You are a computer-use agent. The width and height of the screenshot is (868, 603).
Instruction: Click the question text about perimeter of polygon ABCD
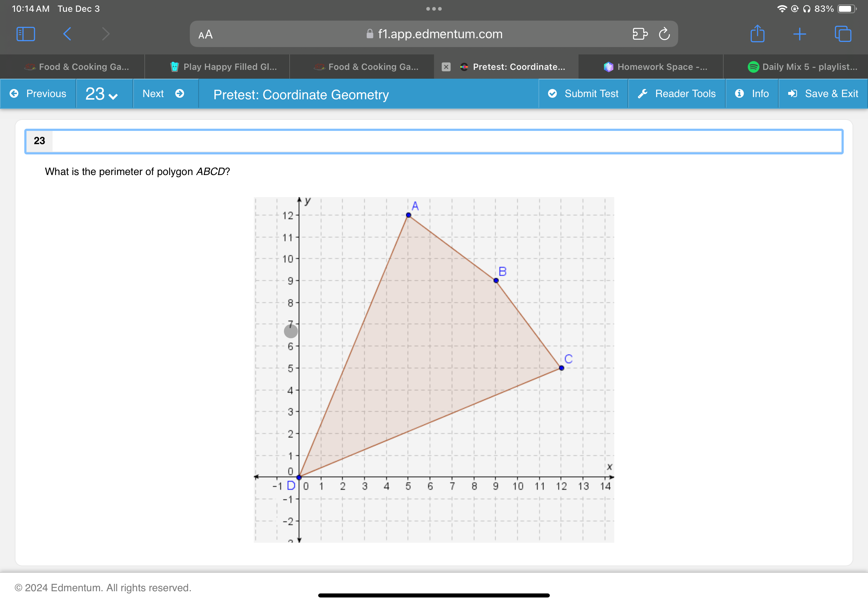[137, 172]
